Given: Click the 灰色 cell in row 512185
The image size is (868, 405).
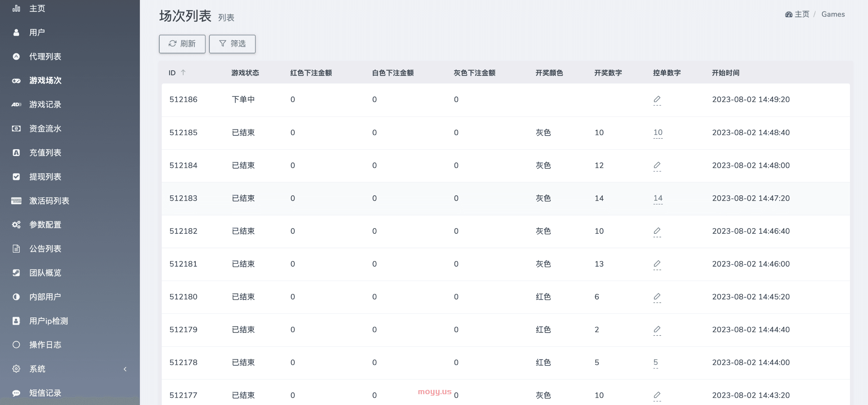Looking at the screenshot, I should pos(543,132).
